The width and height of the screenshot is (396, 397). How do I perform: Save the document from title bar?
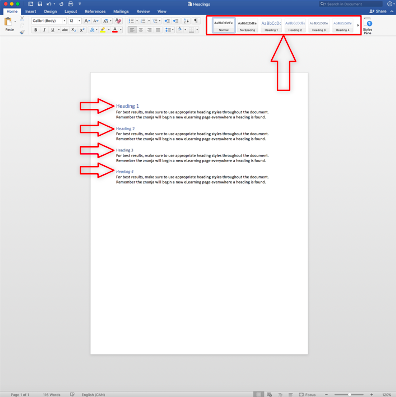pyautogui.click(x=40, y=4)
